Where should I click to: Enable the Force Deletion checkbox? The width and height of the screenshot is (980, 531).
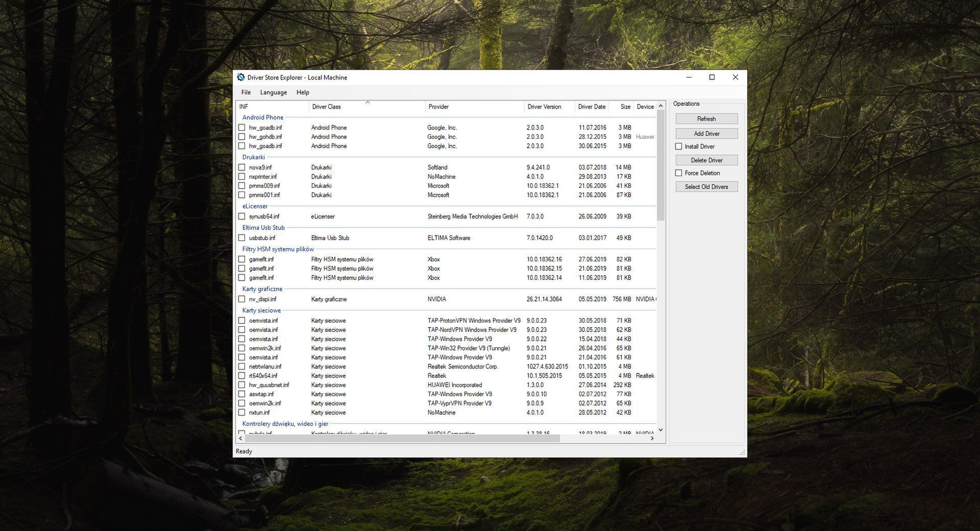tap(679, 173)
